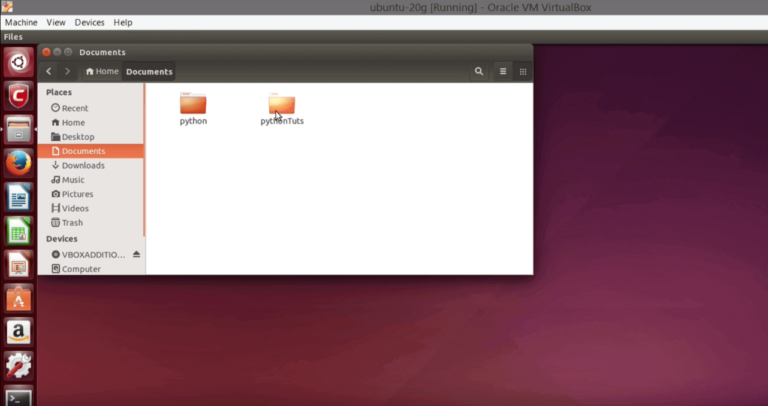
Task: Open System Settings from the launcher
Action: pyautogui.click(x=18, y=365)
